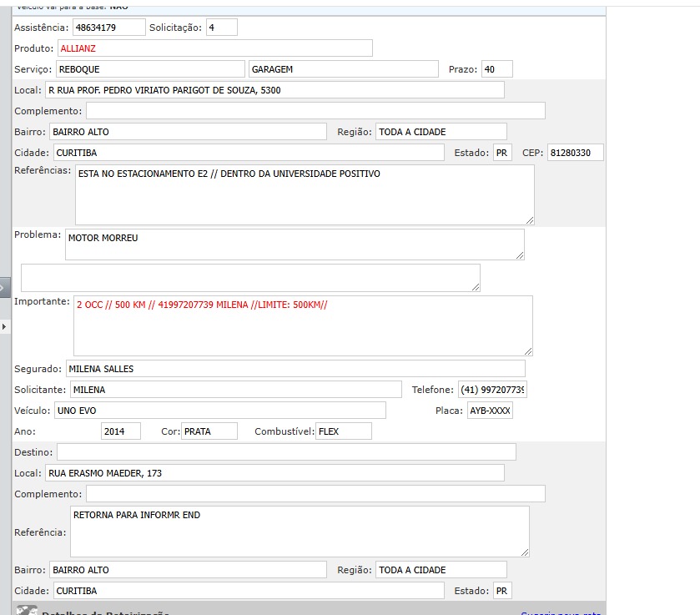This screenshot has height=615, width=700.
Task: Select the Região field next to CEP section
Action: tap(441, 132)
